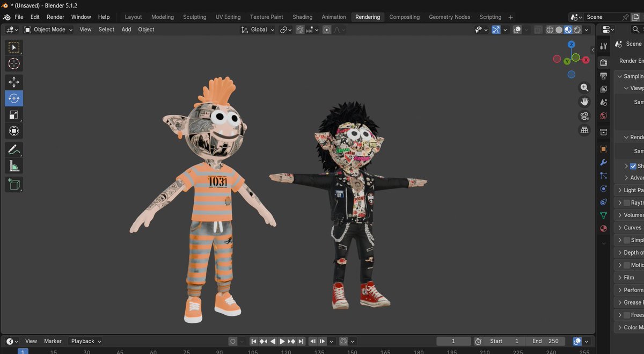Screen dimensions: 644x354
Task: Click the viewport pan hand icon
Action: click(584, 102)
